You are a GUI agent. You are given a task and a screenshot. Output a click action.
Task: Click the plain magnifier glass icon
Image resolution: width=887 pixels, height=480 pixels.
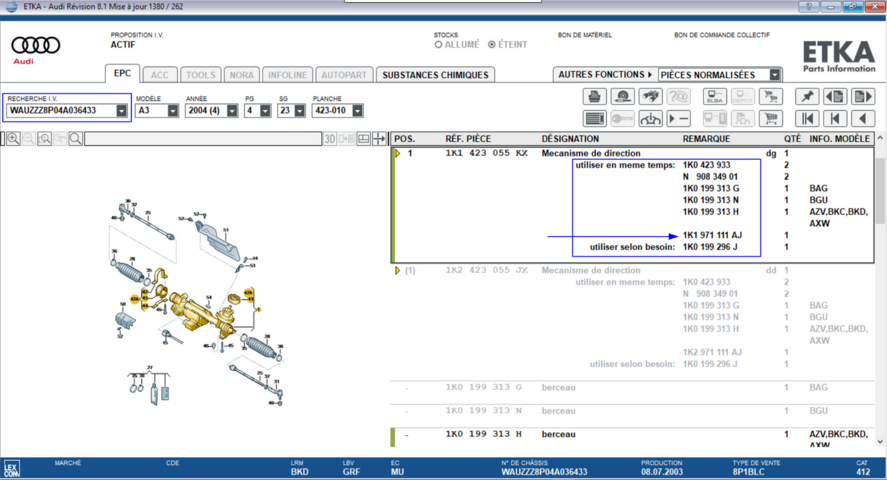(75, 139)
